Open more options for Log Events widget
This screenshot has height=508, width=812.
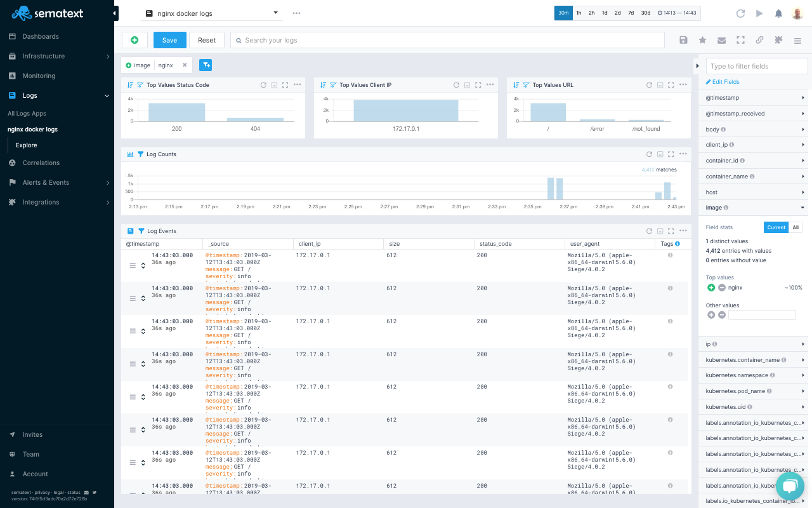[683, 231]
